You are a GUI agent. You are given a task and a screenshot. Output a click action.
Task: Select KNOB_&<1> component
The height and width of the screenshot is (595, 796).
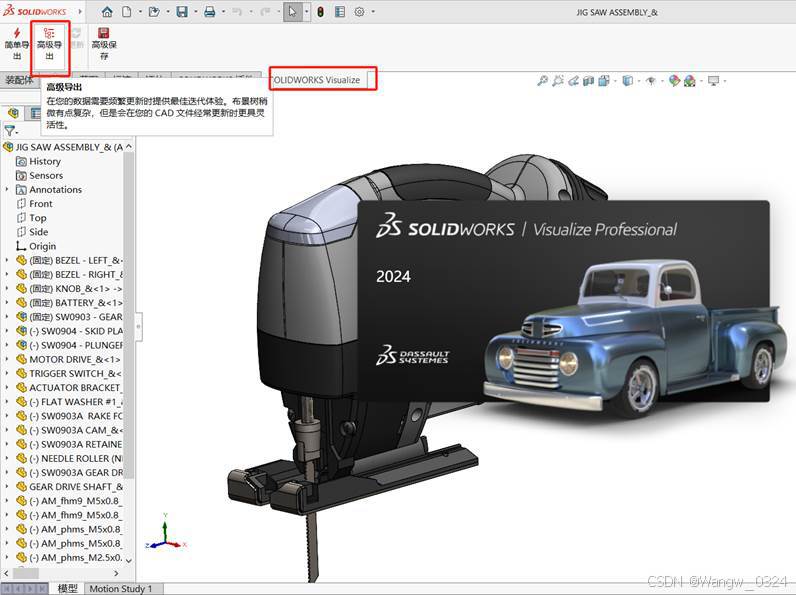click(x=69, y=288)
